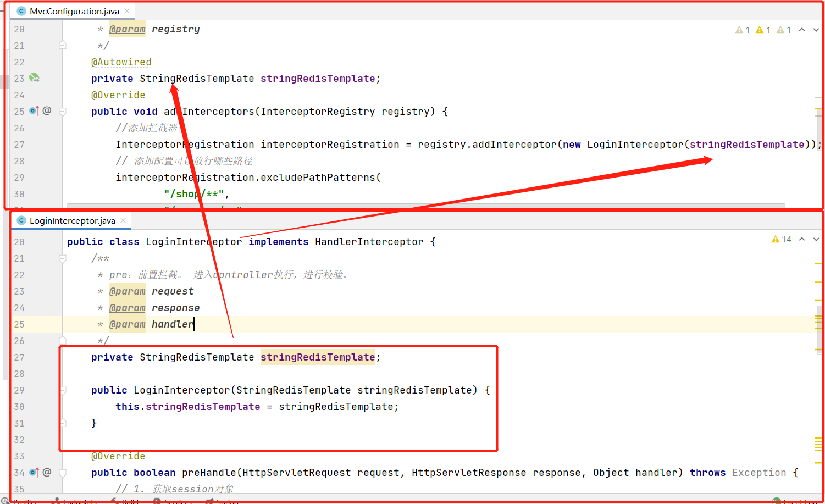Viewport: 825px width, 504px height.
Task: Click the override gutter icon on line 25
Action: click(34, 111)
